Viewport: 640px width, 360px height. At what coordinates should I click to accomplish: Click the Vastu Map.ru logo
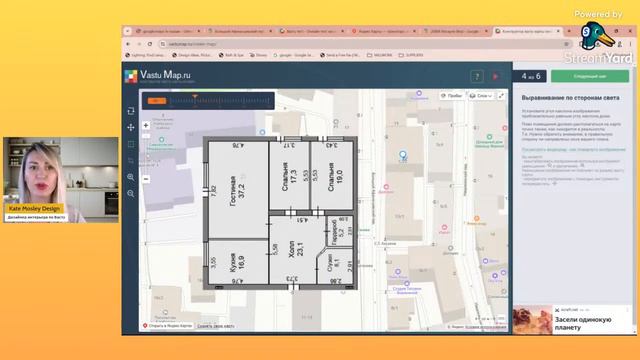(x=158, y=76)
